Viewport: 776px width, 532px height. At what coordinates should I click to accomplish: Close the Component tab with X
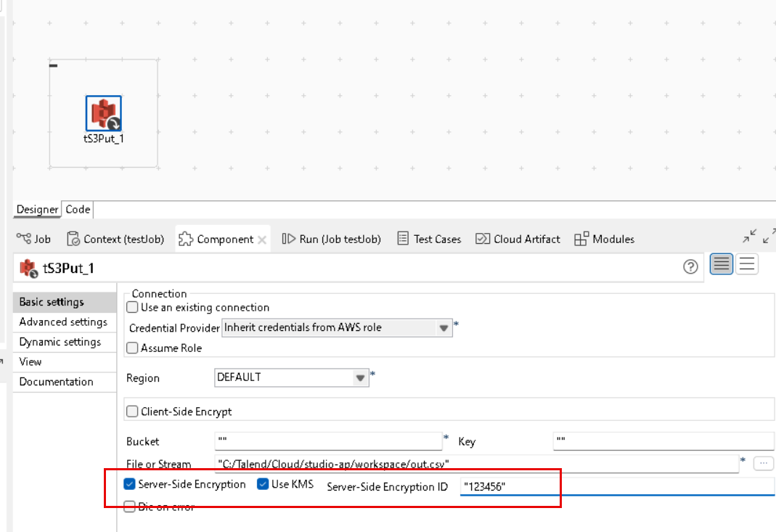point(262,240)
